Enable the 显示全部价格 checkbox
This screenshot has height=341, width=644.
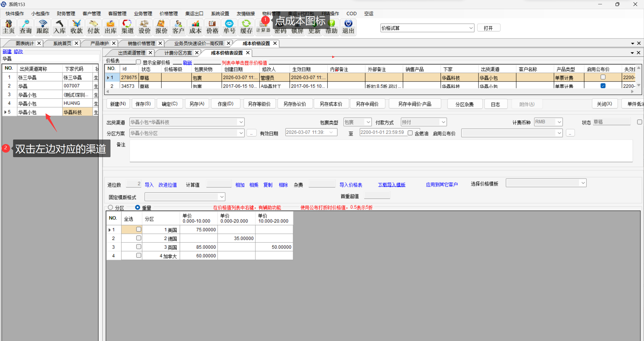(138, 62)
